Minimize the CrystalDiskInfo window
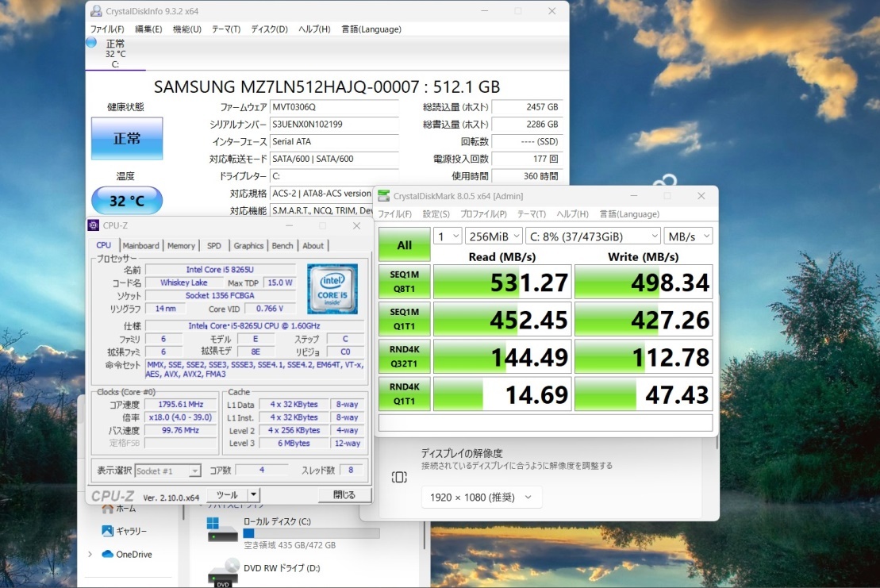 pyautogui.click(x=485, y=11)
